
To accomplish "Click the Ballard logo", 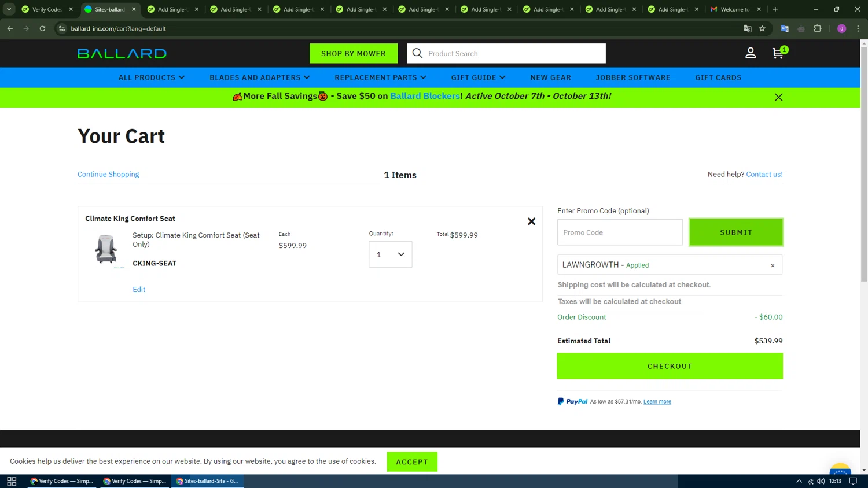I will click(122, 54).
